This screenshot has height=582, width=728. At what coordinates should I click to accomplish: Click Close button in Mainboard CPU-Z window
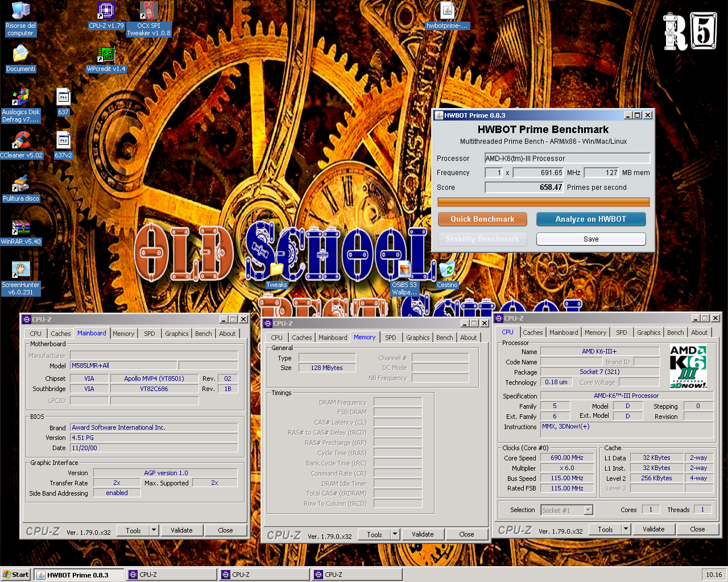point(225,530)
